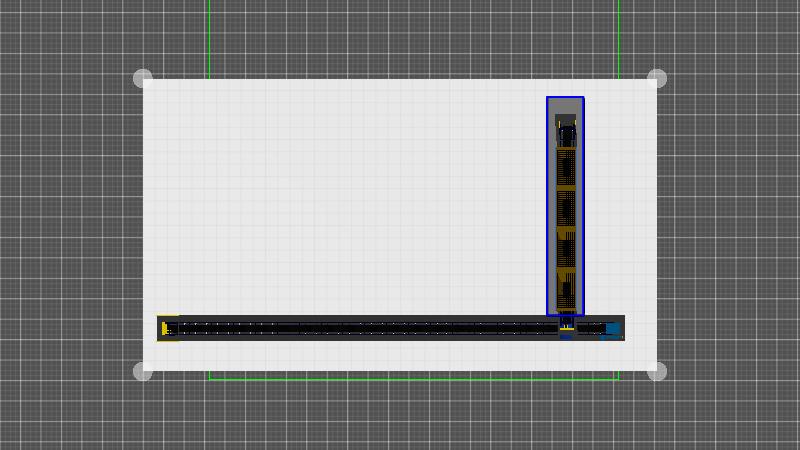Click the yellow left end of horizontal conveyor
800x450 pixels.
pos(167,328)
